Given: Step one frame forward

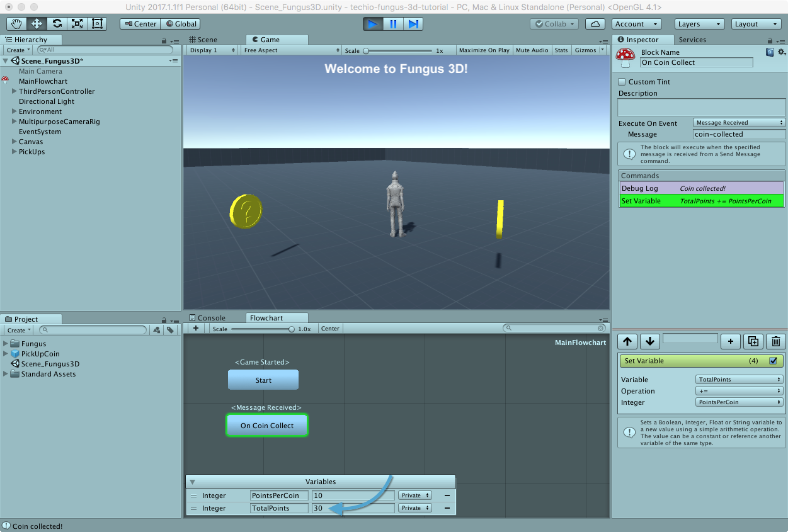Looking at the screenshot, I should pyautogui.click(x=413, y=24).
